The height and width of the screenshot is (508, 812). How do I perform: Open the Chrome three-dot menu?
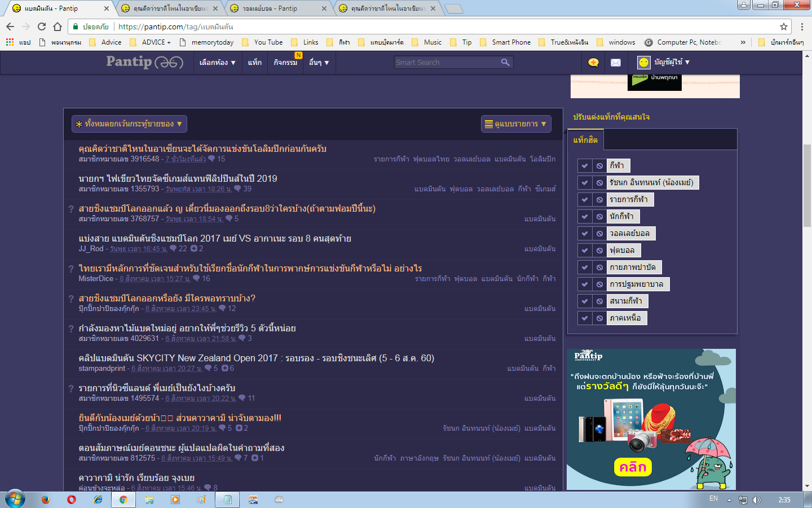tap(802, 27)
